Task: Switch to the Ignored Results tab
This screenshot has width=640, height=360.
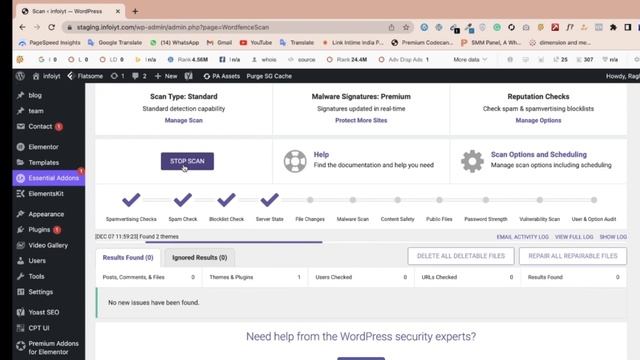Action: click(x=200, y=258)
